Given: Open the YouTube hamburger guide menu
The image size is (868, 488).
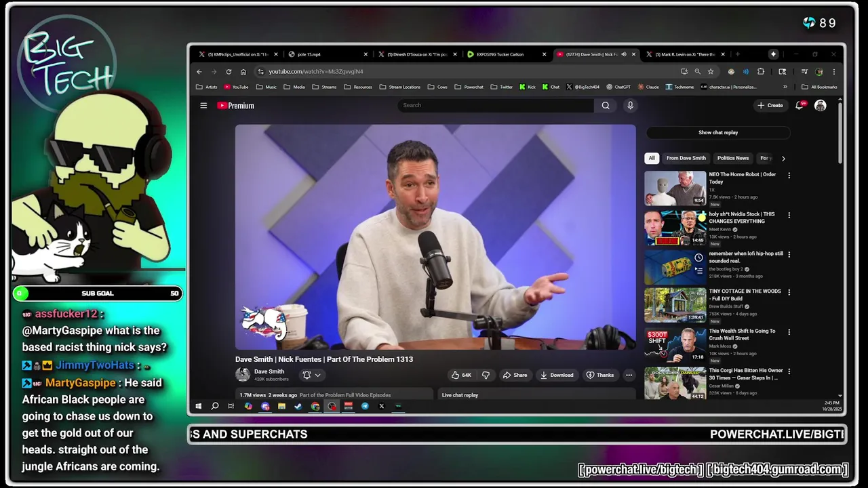Looking at the screenshot, I should pyautogui.click(x=203, y=105).
